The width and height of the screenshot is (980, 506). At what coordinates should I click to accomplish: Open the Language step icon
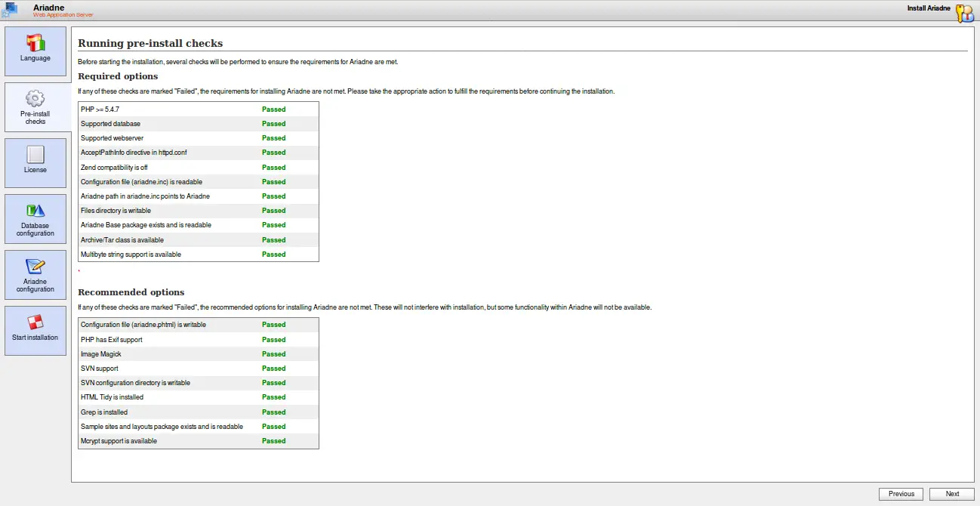click(35, 43)
